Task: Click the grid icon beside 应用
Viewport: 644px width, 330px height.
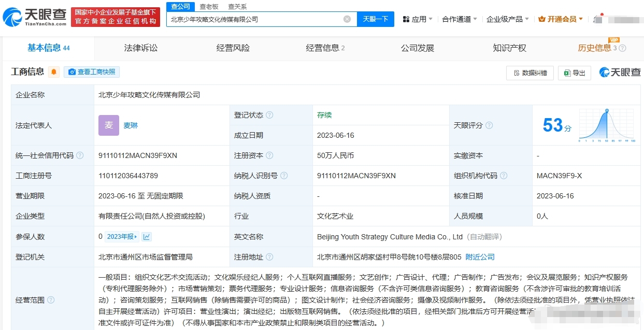Action: tap(406, 19)
